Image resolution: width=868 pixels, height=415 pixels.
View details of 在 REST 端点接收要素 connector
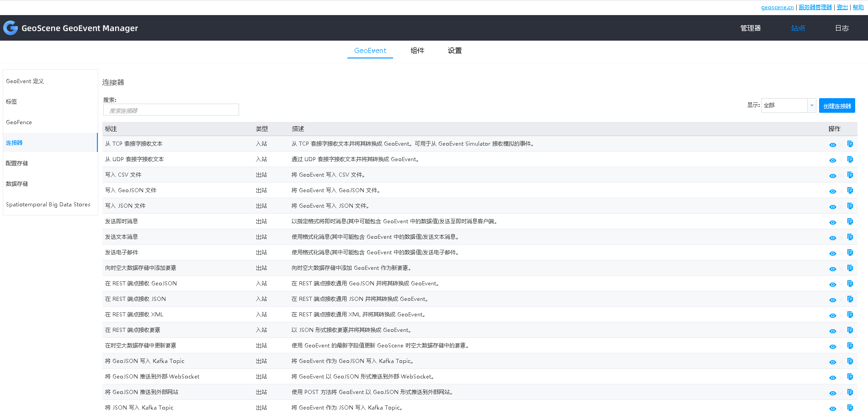pyautogui.click(x=833, y=330)
